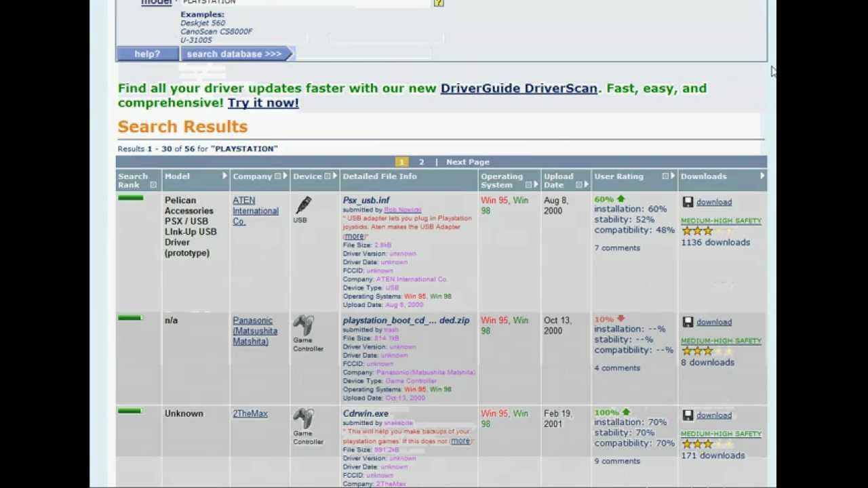This screenshot has width=868, height=488.
Task: Sort by Search Rank column icon
Action: [153, 185]
